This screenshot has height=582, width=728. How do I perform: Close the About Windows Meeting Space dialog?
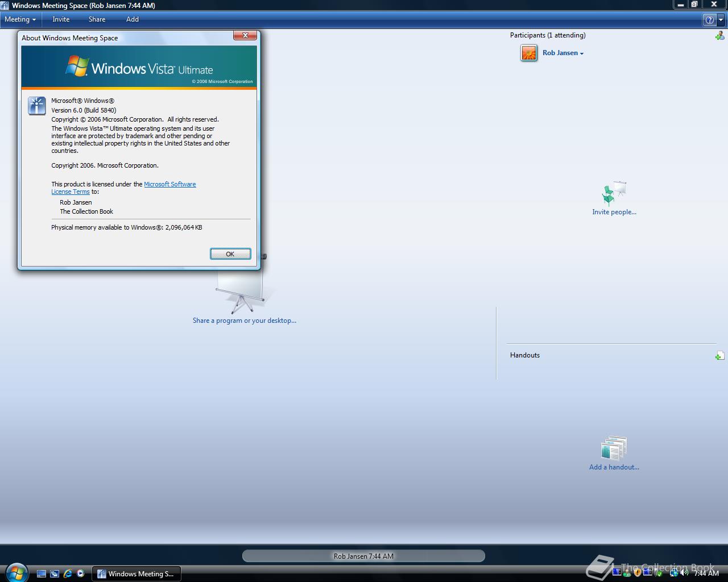click(245, 35)
